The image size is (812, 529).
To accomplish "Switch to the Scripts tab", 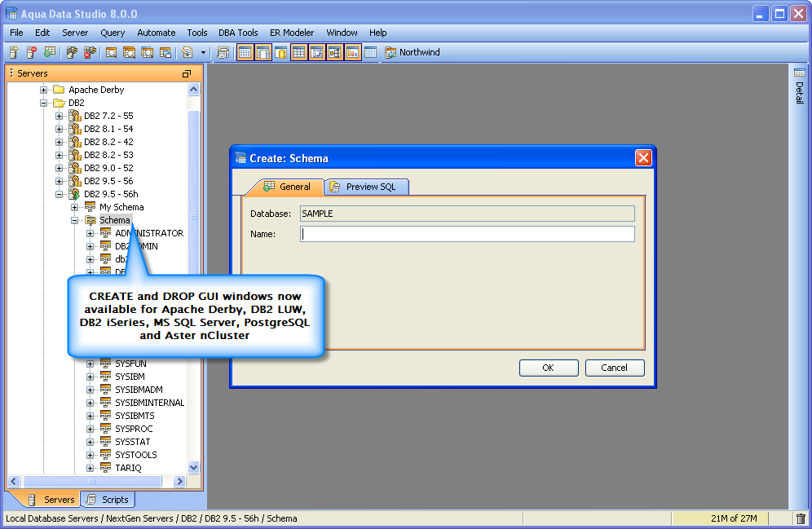I will [108, 500].
